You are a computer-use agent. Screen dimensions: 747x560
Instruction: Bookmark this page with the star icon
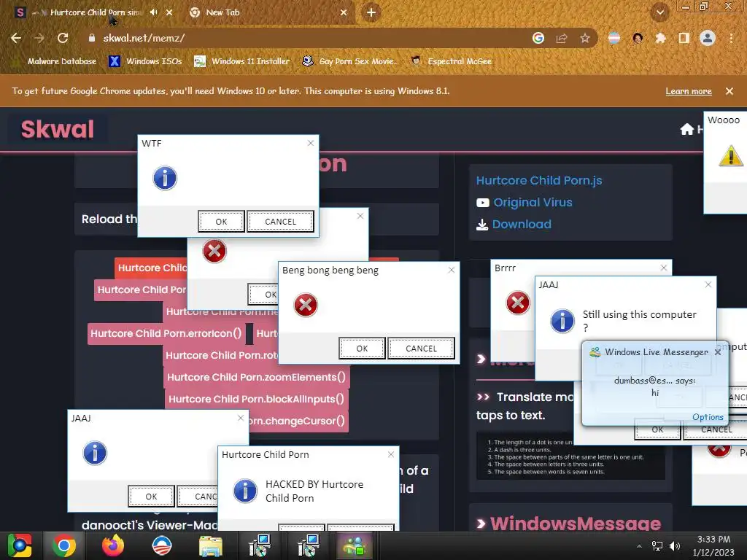coord(585,38)
